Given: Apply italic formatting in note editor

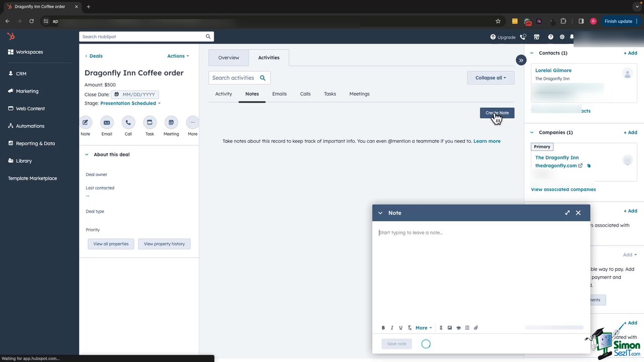Looking at the screenshot, I should tap(392, 328).
